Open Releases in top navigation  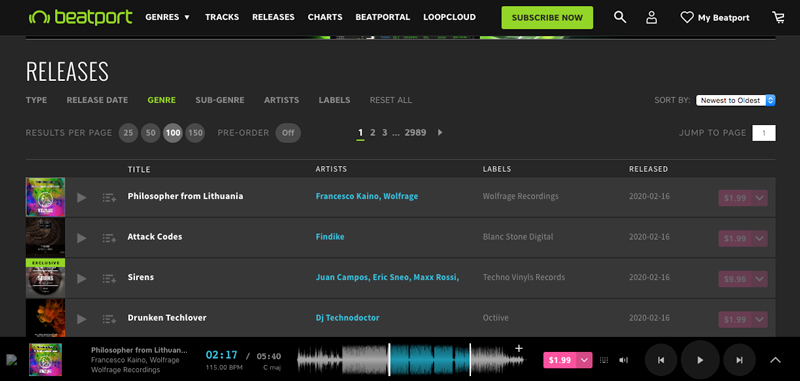click(273, 17)
